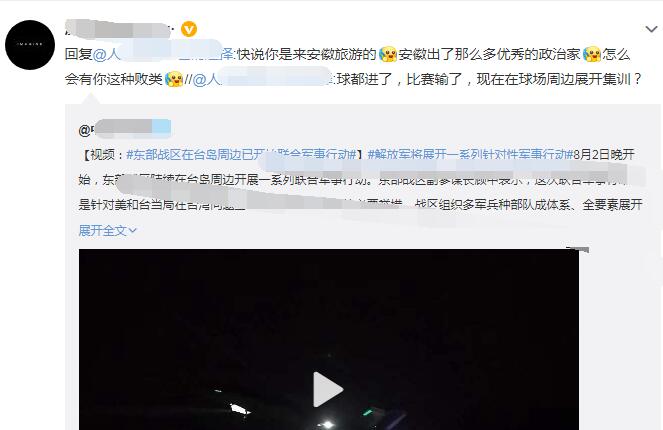
Task: Click the 展开全文 link
Action: (x=103, y=230)
